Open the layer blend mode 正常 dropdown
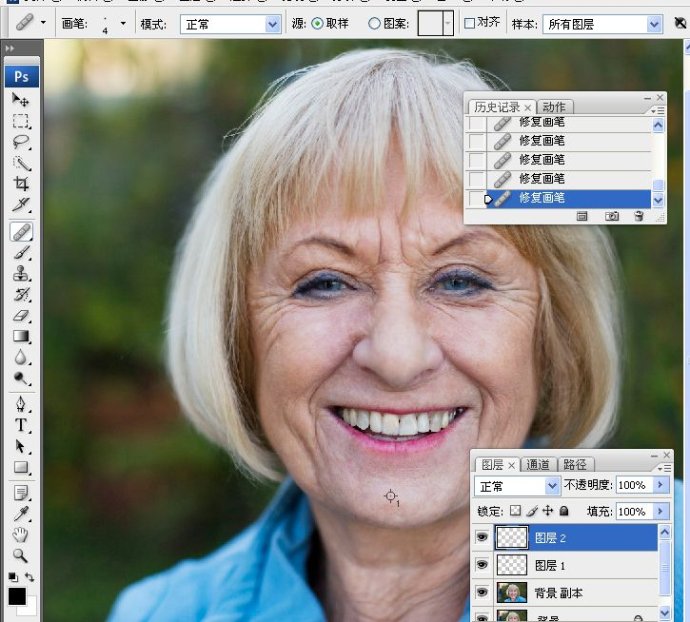This screenshot has width=690, height=622. point(552,486)
